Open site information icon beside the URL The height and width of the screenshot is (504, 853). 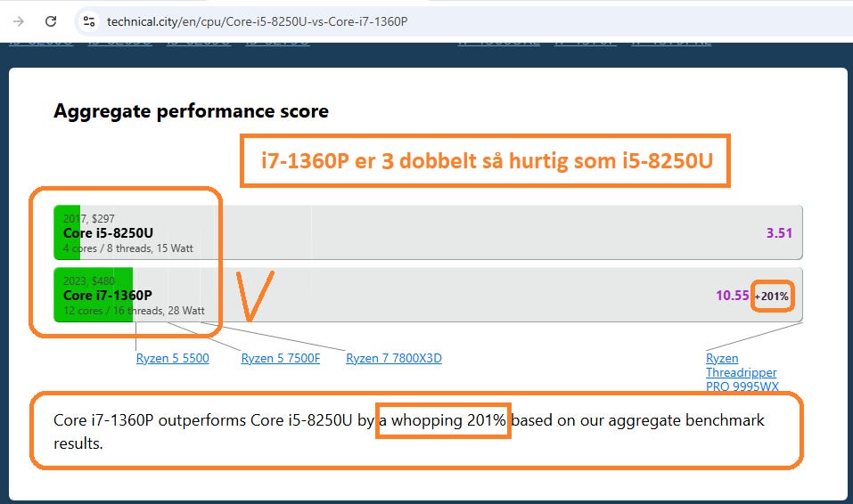[89, 21]
